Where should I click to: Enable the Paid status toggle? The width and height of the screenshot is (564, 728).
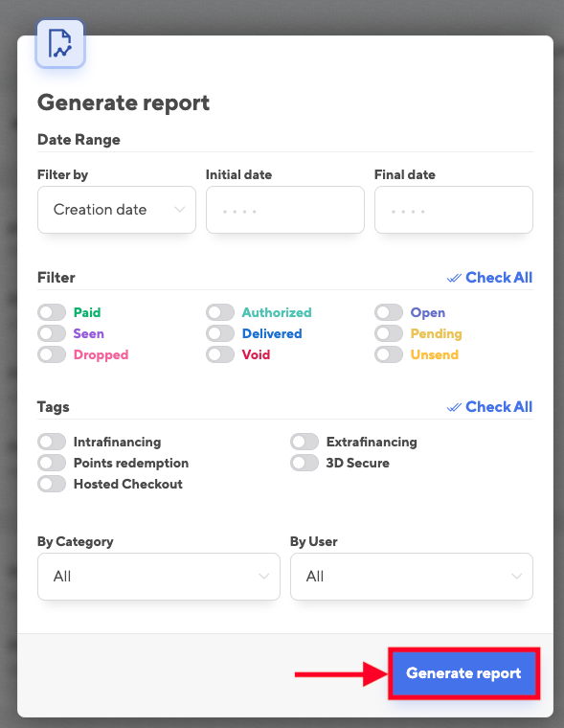52,312
